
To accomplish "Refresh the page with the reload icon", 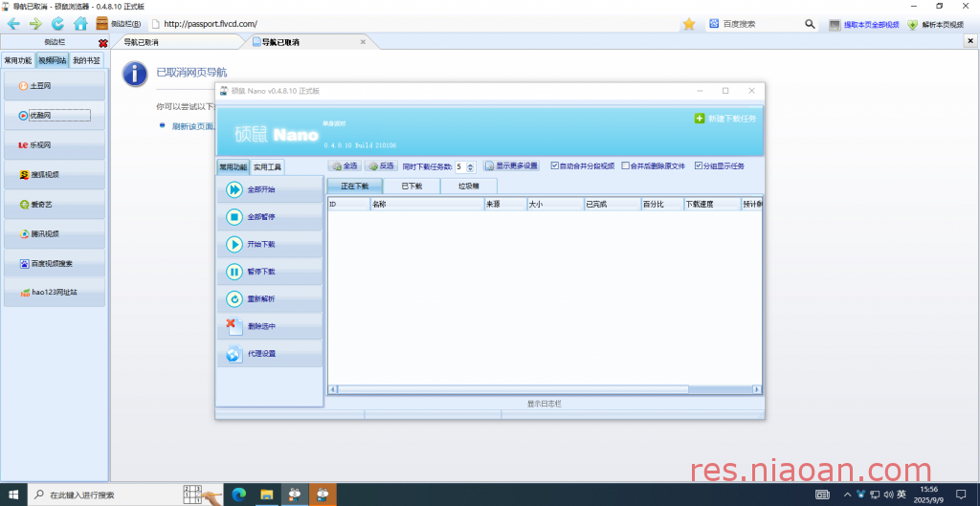I will [x=58, y=24].
